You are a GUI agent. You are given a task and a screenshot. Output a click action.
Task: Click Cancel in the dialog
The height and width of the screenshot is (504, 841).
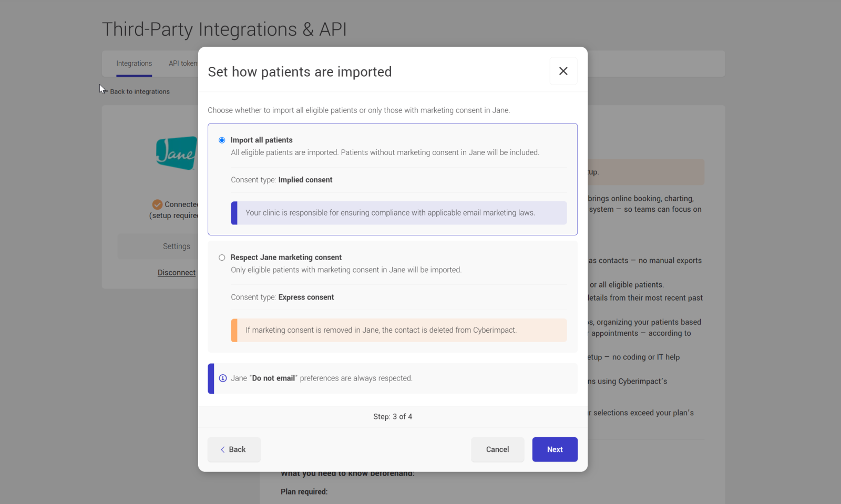[497, 449]
